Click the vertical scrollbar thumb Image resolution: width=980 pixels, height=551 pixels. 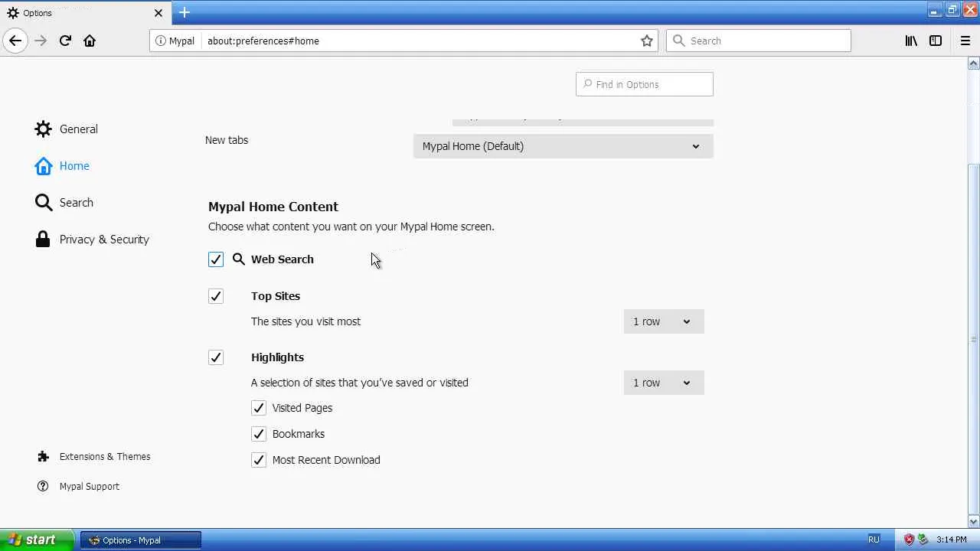[974, 339]
